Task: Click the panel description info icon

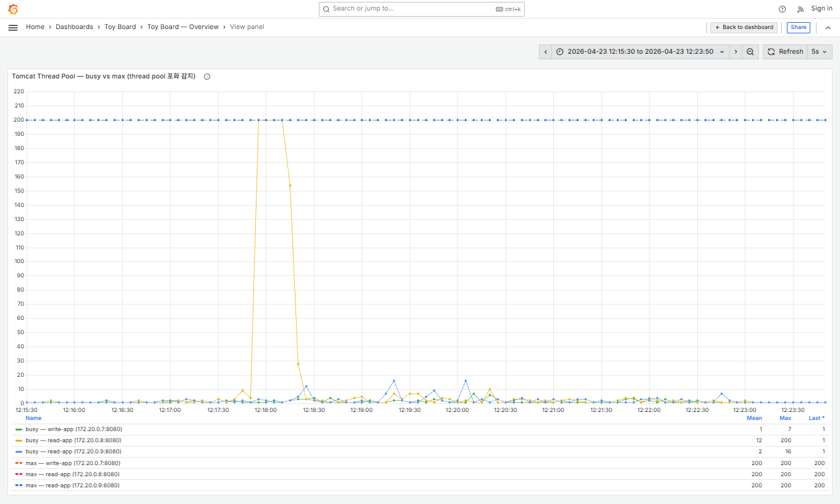Action: click(x=207, y=77)
